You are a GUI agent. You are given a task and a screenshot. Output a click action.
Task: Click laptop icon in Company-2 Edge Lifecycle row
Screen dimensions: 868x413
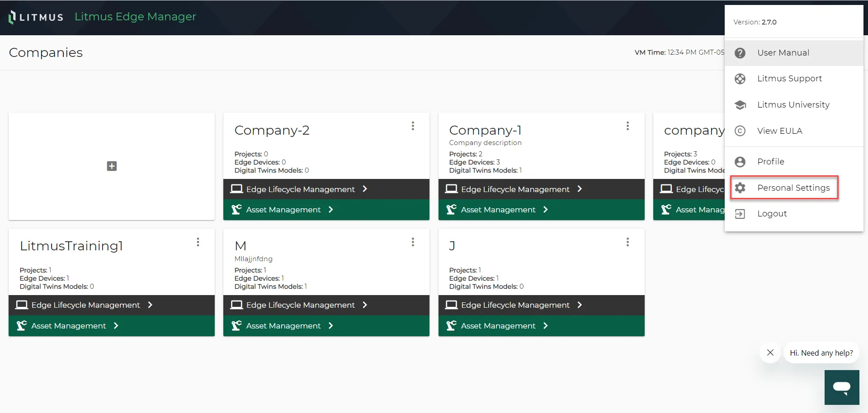[x=236, y=189]
